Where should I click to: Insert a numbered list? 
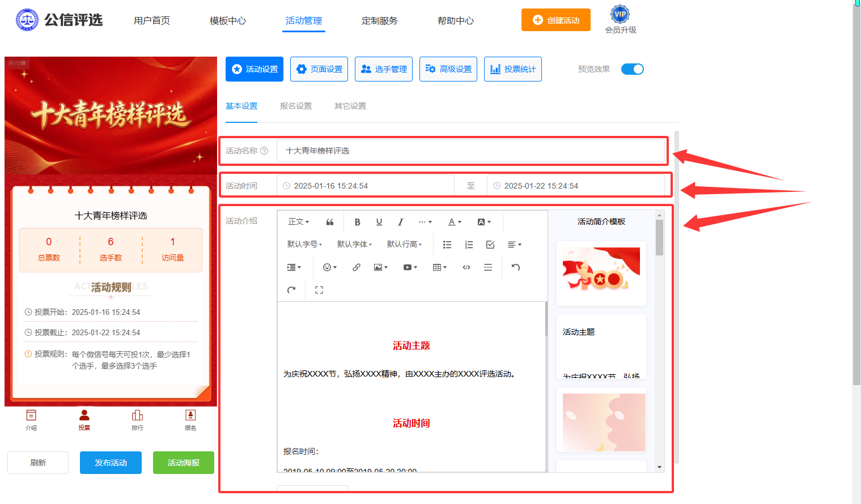[x=469, y=245]
